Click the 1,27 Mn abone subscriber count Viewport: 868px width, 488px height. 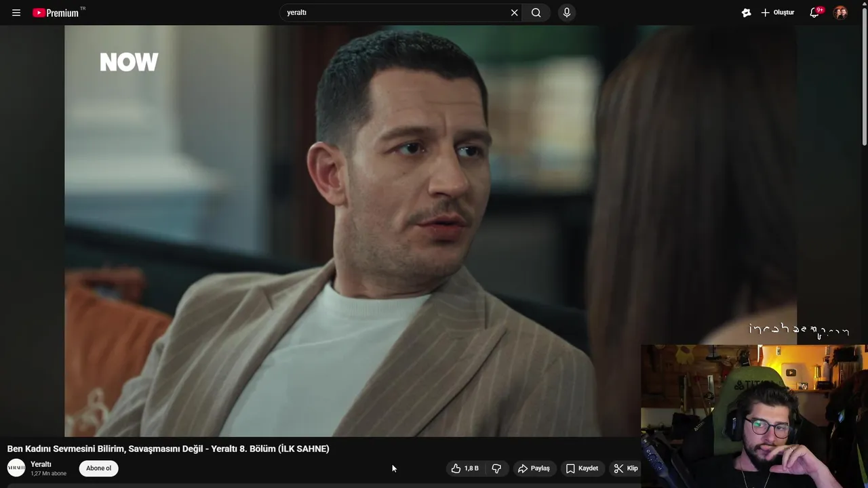click(48, 474)
